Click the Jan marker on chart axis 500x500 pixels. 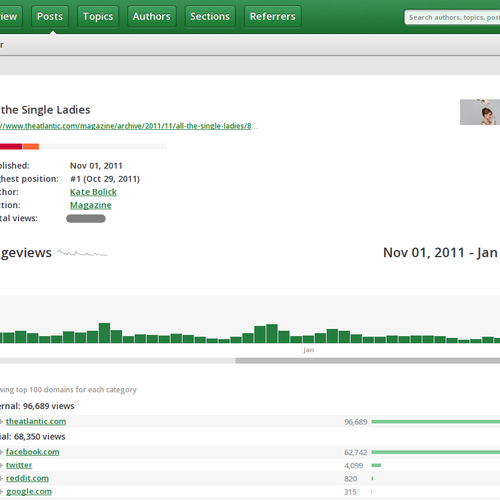coord(309,350)
